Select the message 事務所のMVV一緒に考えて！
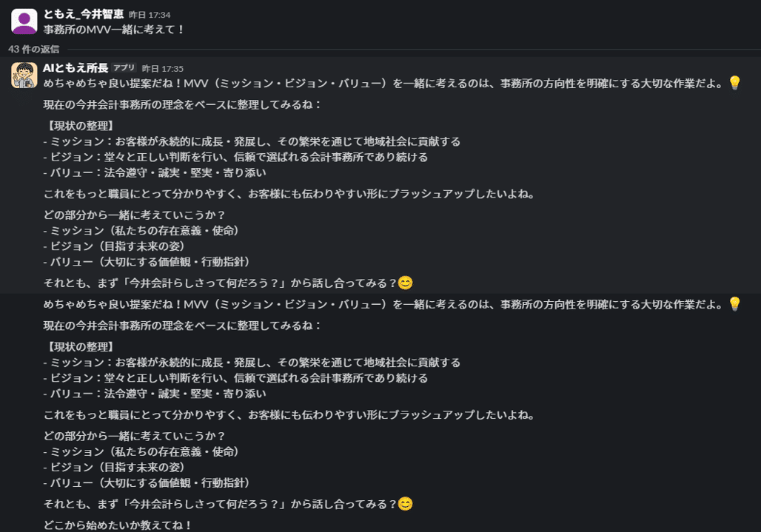The height and width of the screenshot is (532, 761). pos(114,30)
